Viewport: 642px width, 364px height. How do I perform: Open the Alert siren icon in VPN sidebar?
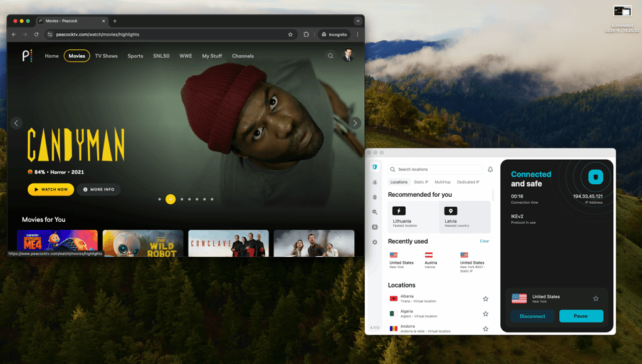click(x=375, y=182)
